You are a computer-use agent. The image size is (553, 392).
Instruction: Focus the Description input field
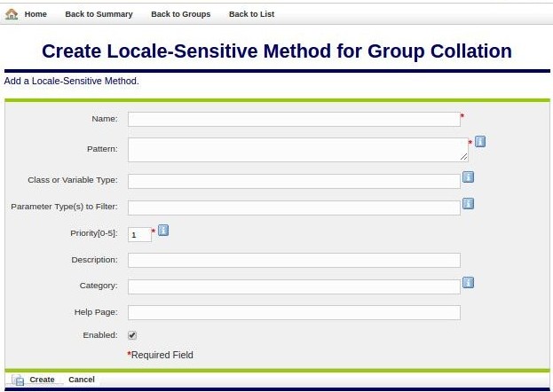click(294, 260)
